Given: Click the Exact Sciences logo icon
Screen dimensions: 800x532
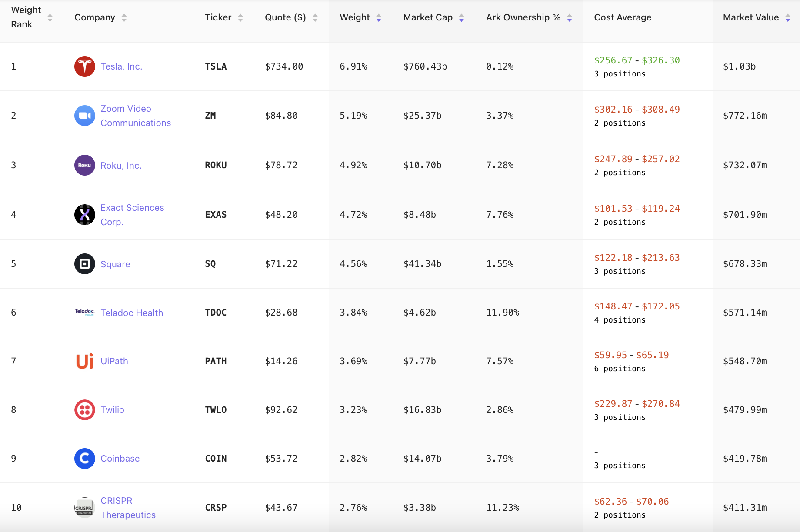Looking at the screenshot, I should (85, 215).
